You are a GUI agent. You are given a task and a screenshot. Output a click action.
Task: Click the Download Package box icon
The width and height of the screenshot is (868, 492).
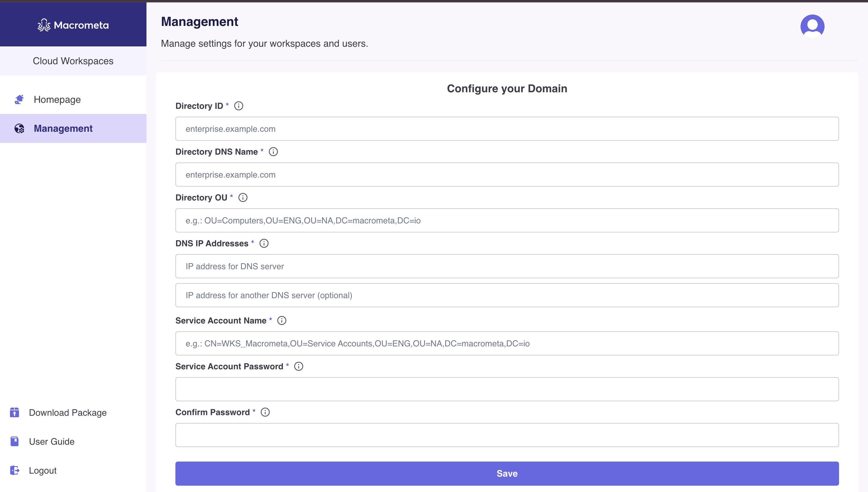coord(14,412)
